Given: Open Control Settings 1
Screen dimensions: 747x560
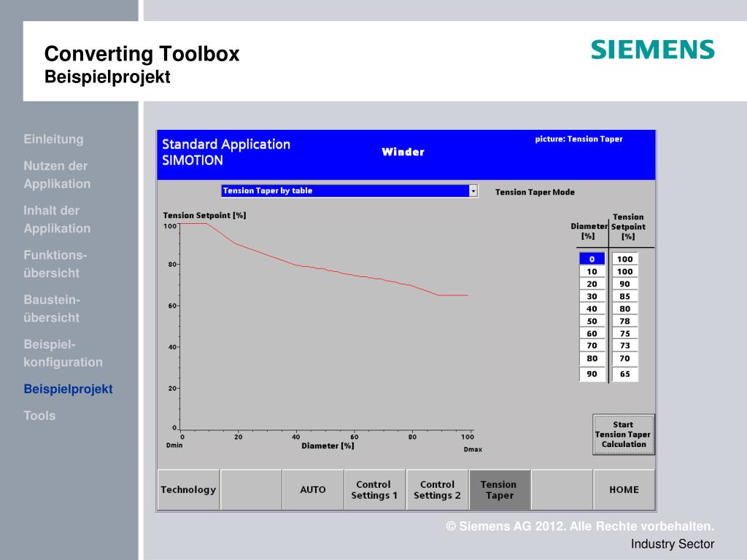Looking at the screenshot, I should click(374, 489).
